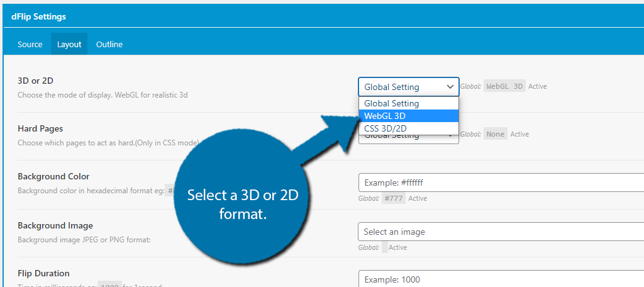
Task: Click the Background Color label
Action: (53, 176)
